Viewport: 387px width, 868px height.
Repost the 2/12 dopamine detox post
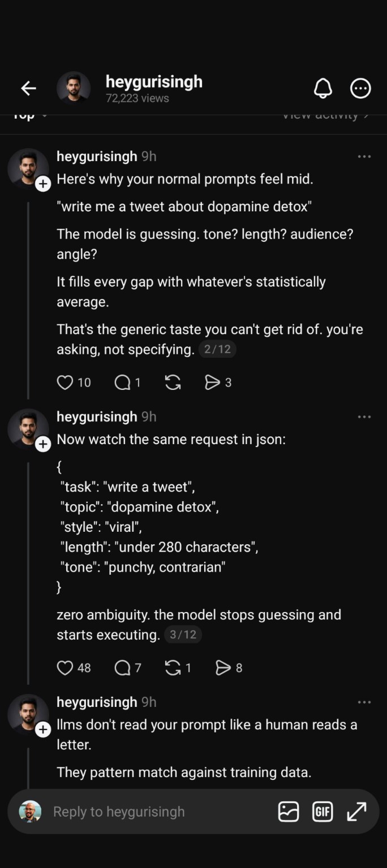coord(173,383)
